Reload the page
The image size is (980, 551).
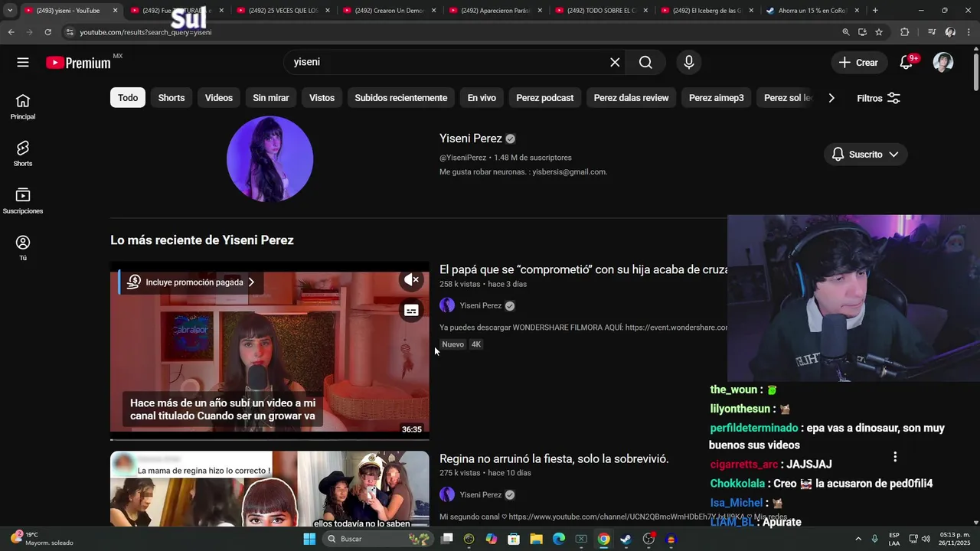point(47,32)
